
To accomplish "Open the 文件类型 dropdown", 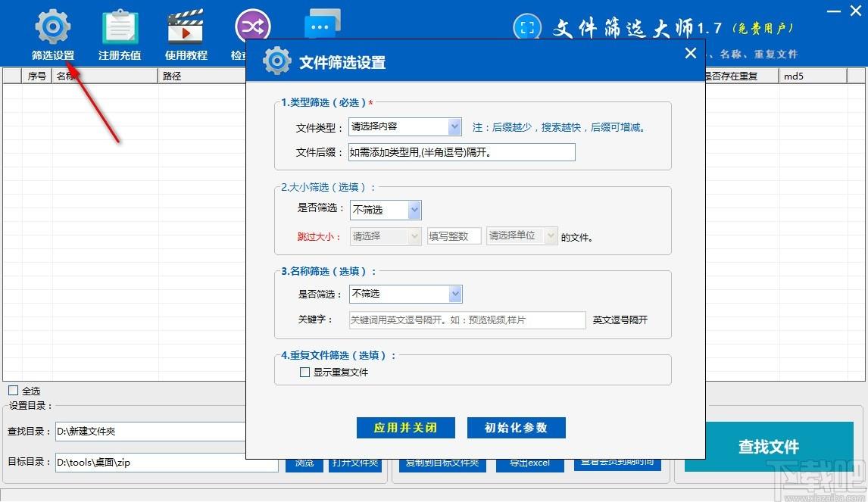I will pos(404,126).
